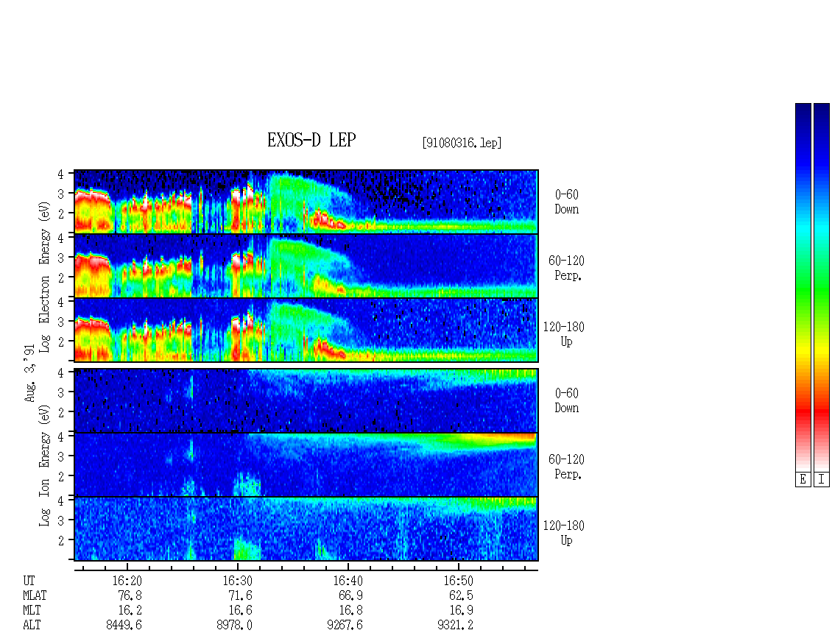Click the ion 120-180 Up spectrogram panel
Screen dimensions: 832x644
pyautogui.click(x=306, y=529)
